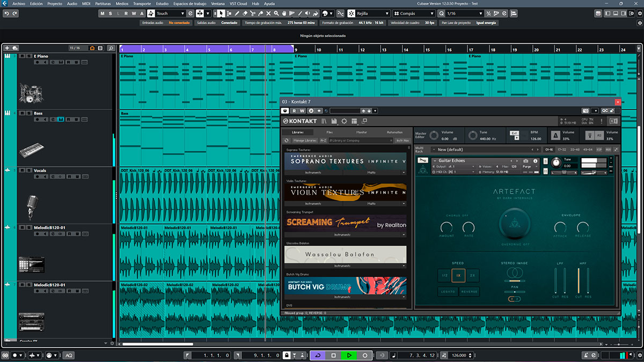Open the Kontakt plugin preset dropdown arrow

click(x=375, y=111)
